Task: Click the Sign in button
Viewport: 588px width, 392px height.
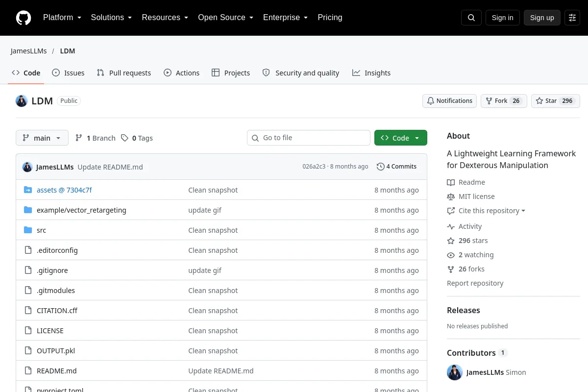Action: [x=502, y=18]
